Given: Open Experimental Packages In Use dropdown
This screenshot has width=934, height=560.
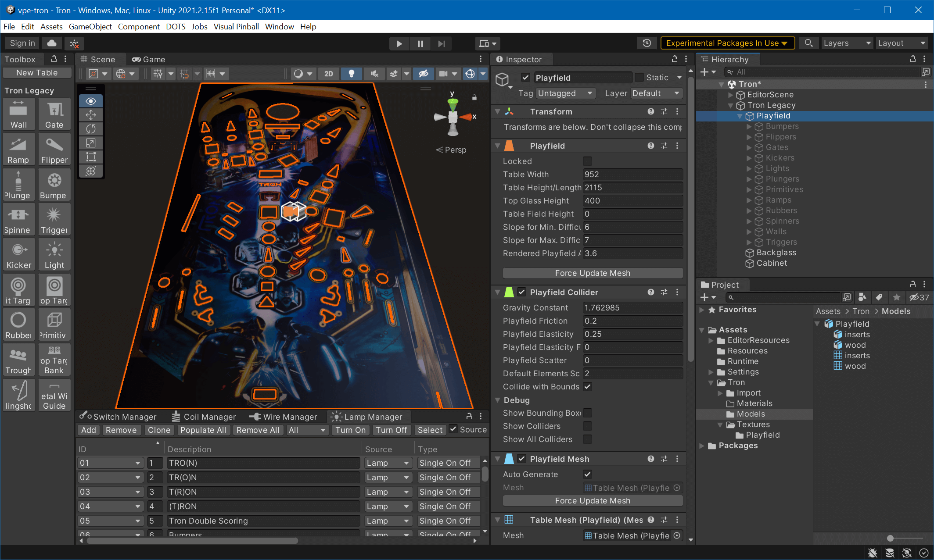Looking at the screenshot, I should pos(727,43).
